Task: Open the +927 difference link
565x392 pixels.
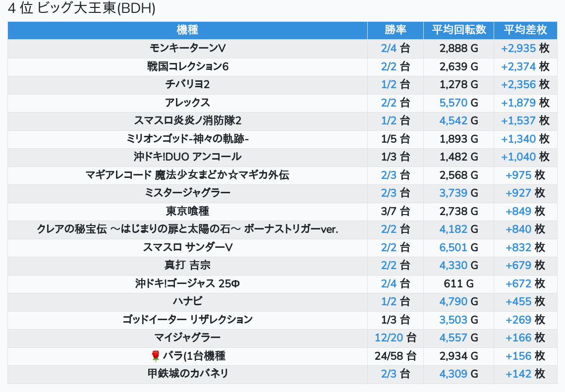Action: (x=518, y=193)
